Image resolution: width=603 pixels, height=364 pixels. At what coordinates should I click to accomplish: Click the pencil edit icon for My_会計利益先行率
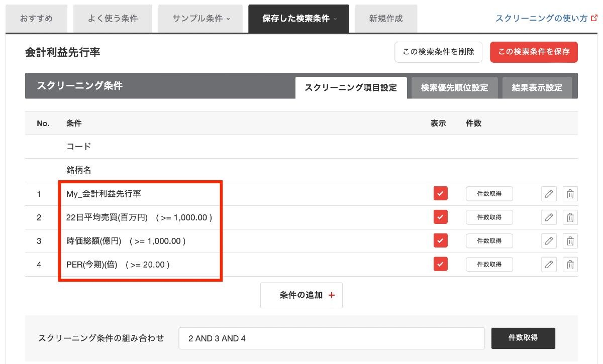pos(549,194)
